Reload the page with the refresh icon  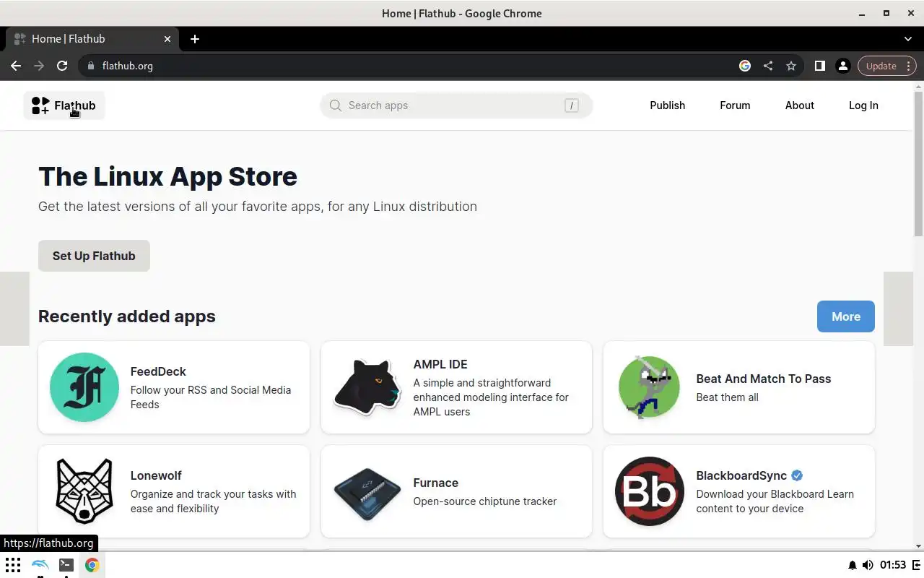(x=62, y=66)
